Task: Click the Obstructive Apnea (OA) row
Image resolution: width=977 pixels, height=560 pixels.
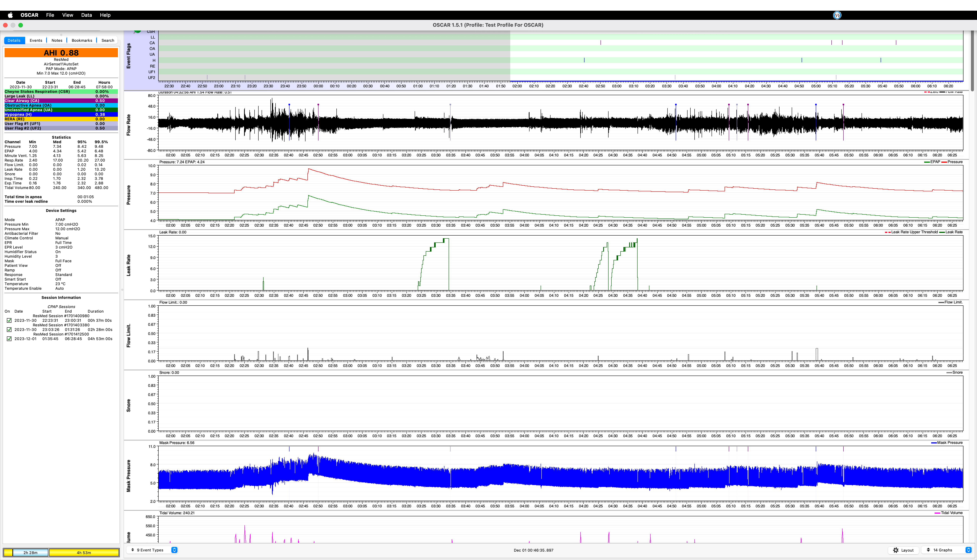Action: pos(61,105)
